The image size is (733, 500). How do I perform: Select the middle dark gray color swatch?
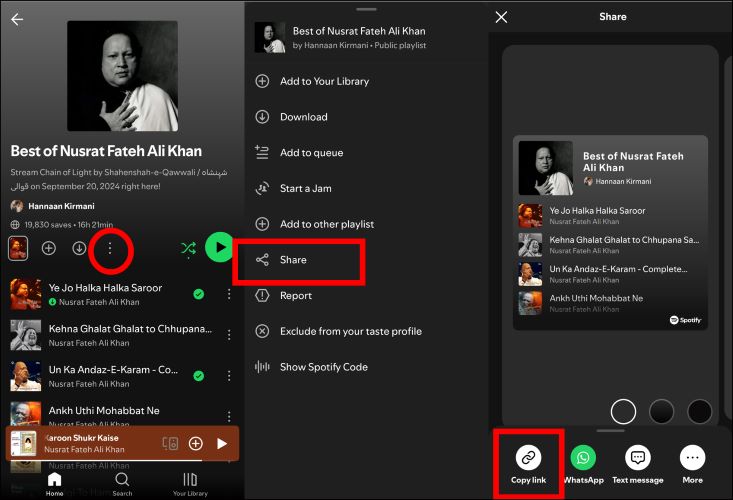click(661, 412)
